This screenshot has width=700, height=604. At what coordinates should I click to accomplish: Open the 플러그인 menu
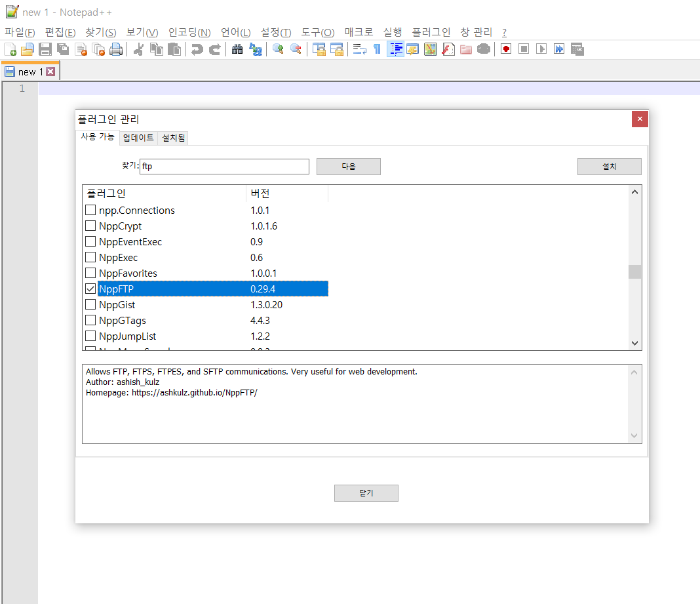(431, 33)
